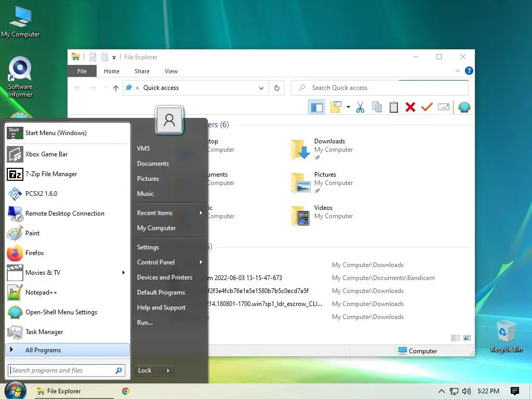Open the arrow menu next to Lock
The height and width of the screenshot is (399, 532).
[168, 370]
